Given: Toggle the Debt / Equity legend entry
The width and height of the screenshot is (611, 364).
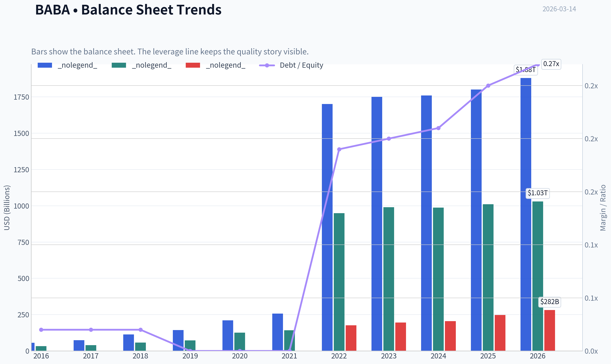Looking at the screenshot, I should click(291, 65).
